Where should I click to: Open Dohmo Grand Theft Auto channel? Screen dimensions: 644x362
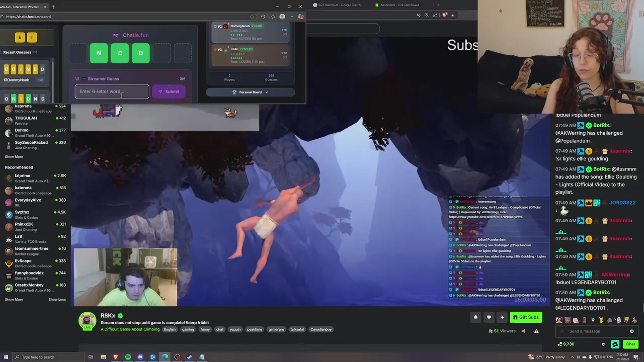click(x=35, y=133)
